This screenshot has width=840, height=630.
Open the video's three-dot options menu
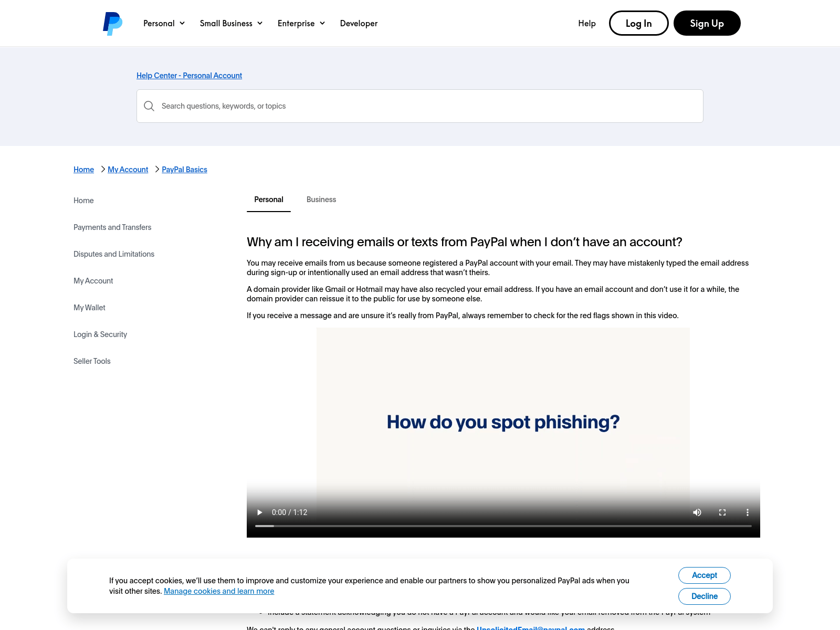(748, 512)
